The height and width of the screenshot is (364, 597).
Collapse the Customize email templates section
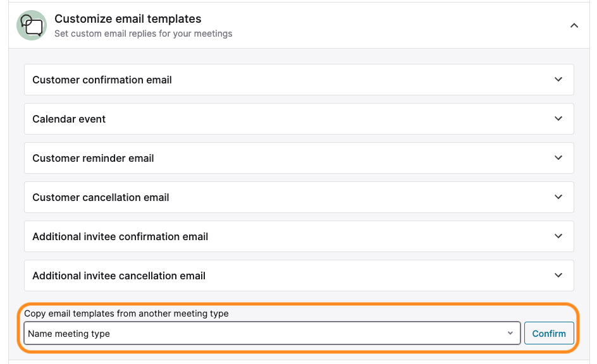click(574, 25)
